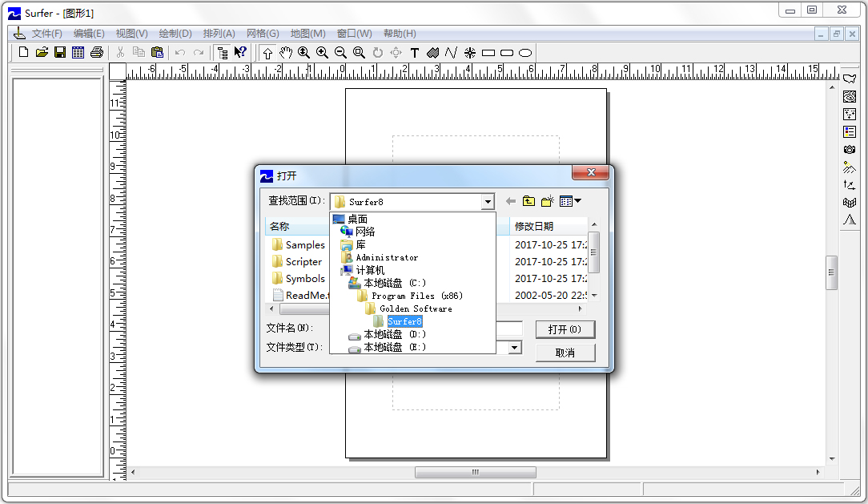Open the 帮助(H) menu
868x504 pixels.
tap(400, 34)
